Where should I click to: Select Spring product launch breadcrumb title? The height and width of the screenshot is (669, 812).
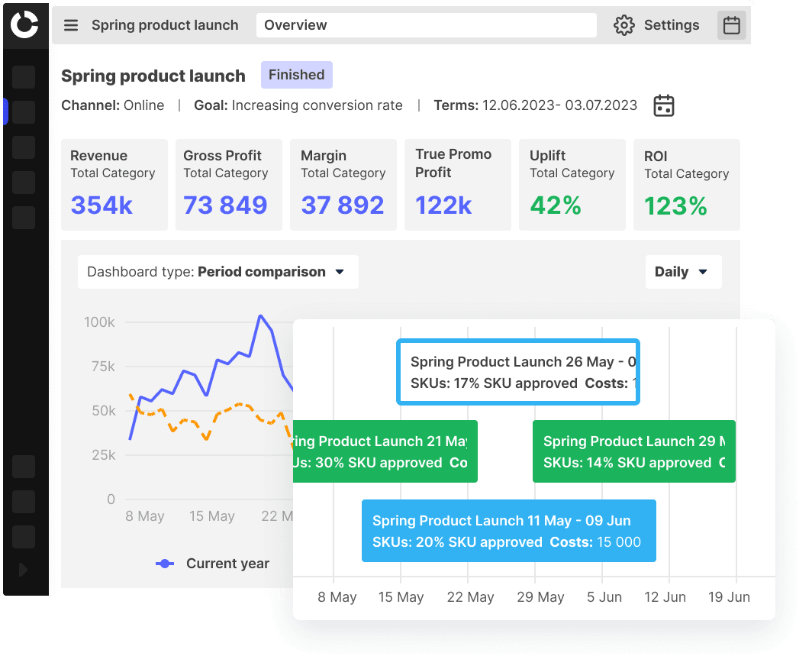click(165, 25)
